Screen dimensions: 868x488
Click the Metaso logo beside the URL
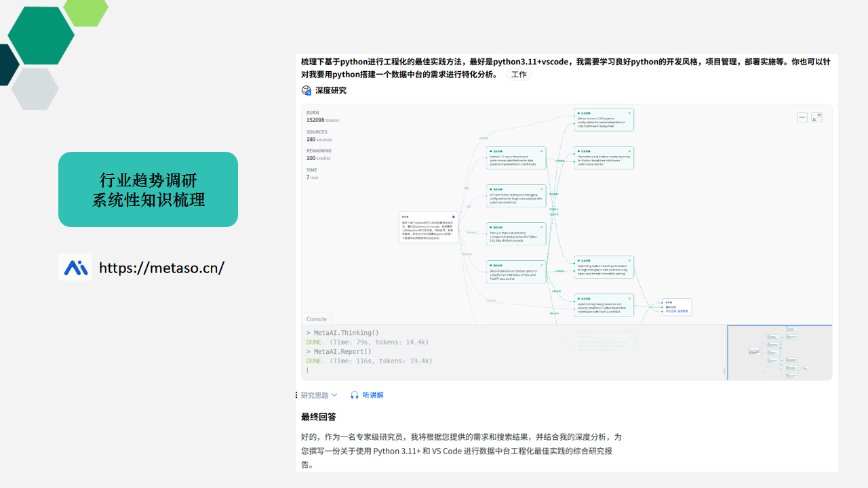click(75, 267)
